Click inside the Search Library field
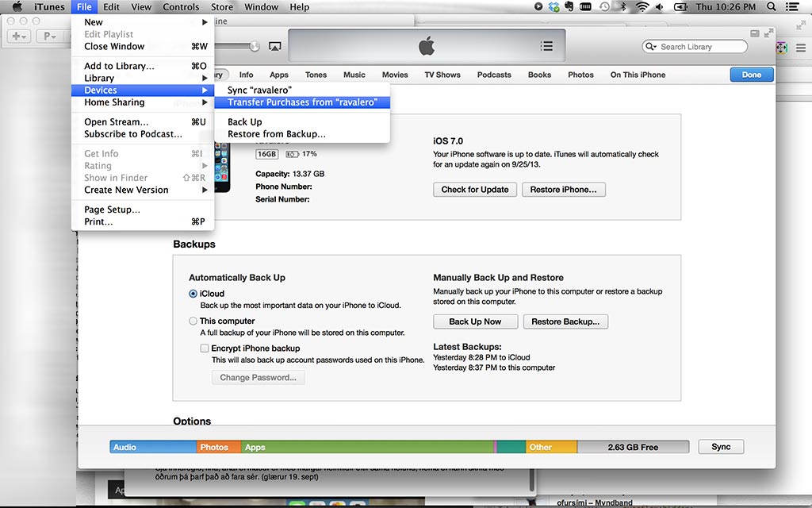Viewport: 812px width, 508px height. 695,46
